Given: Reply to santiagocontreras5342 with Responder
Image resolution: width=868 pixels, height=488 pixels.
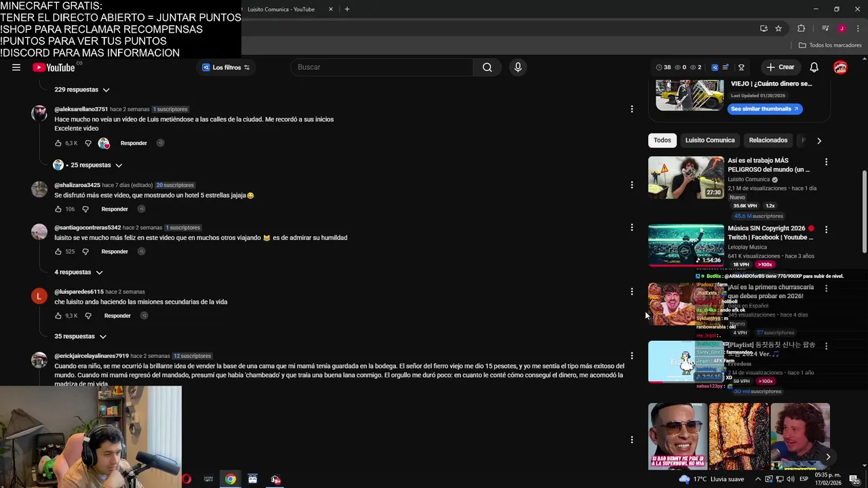Looking at the screenshot, I should pyautogui.click(x=115, y=251).
